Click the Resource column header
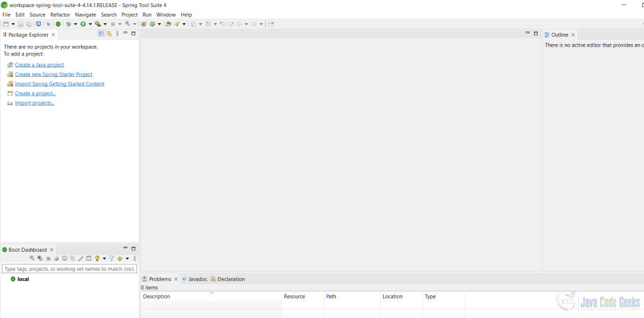Image resolution: width=644 pixels, height=318 pixels. 303,296
